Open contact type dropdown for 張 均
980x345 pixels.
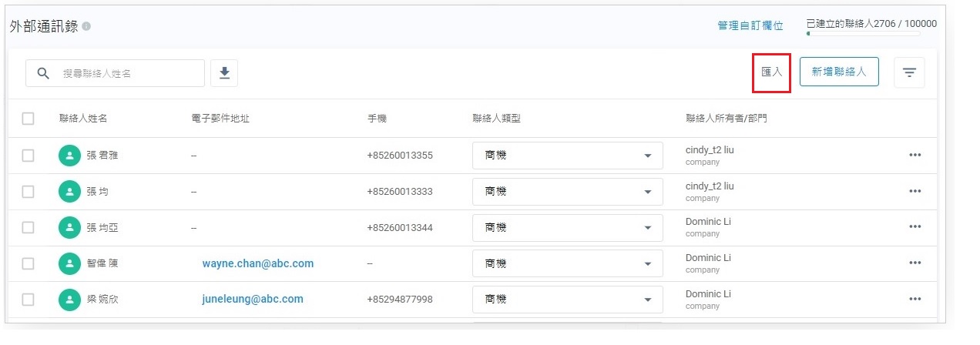point(567,191)
